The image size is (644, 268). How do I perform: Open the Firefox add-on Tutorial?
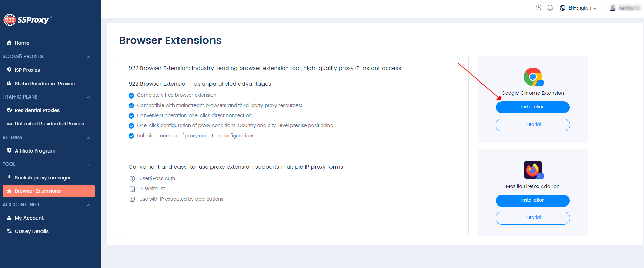pyautogui.click(x=532, y=218)
